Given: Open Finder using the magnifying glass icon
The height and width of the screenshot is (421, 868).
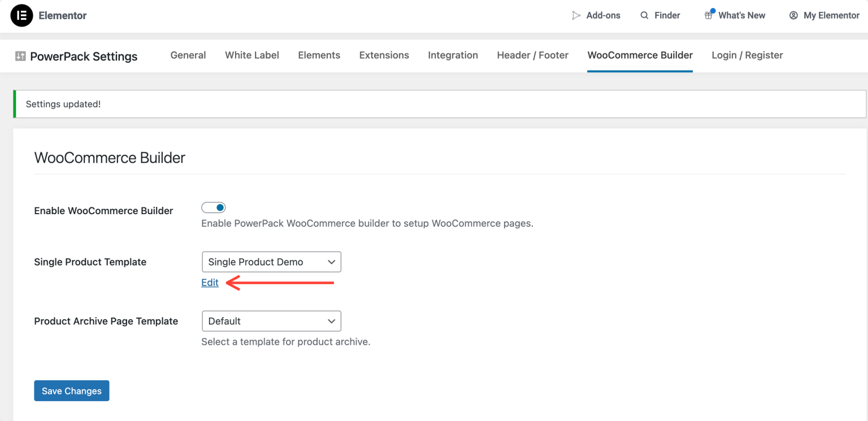Looking at the screenshot, I should (x=645, y=15).
